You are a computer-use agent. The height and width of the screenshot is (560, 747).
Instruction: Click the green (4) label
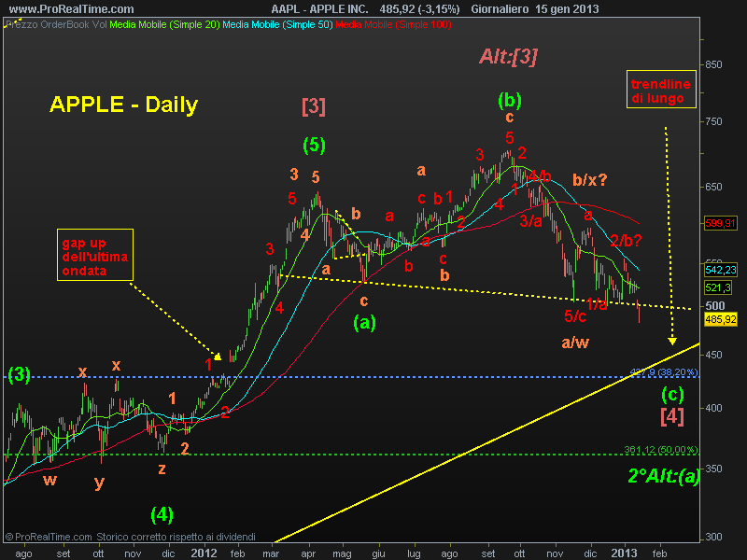[162, 515]
